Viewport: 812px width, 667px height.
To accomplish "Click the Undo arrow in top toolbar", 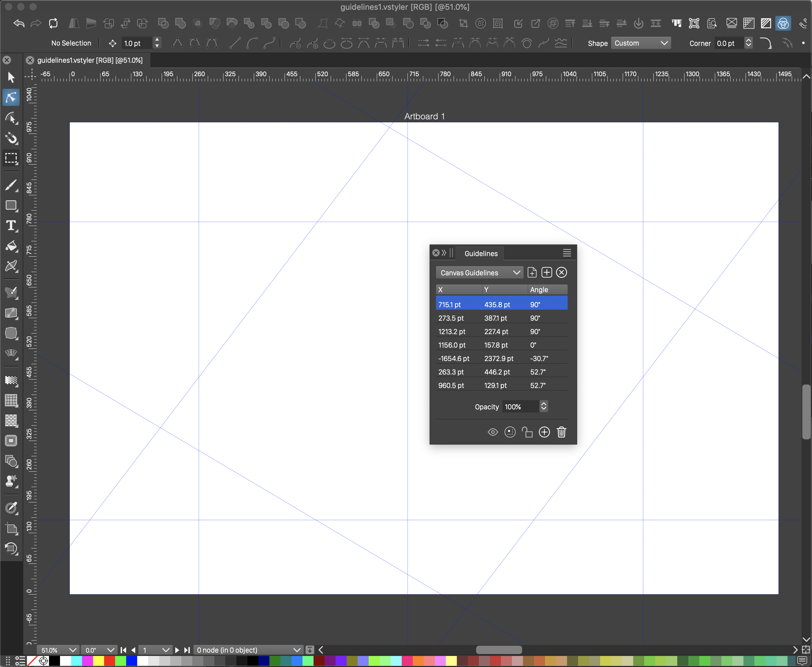I will [x=19, y=24].
